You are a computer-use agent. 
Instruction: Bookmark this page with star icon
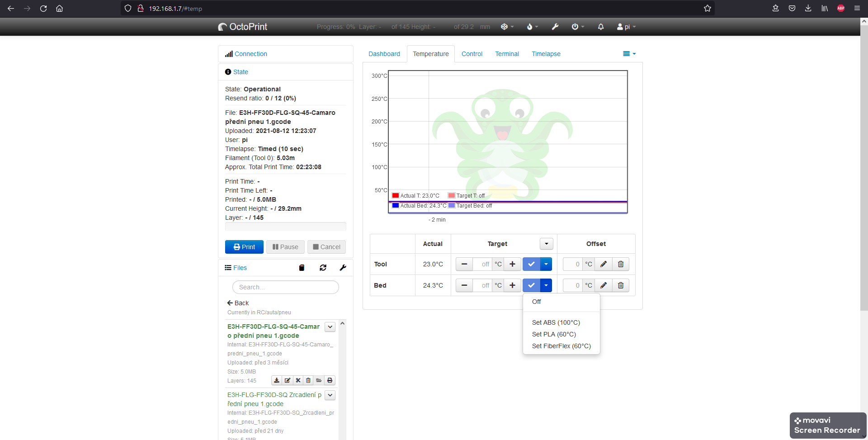(708, 8)
